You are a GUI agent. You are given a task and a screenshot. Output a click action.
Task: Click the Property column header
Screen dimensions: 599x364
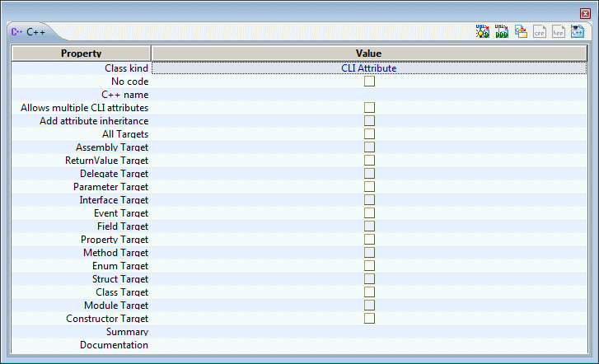[x=81, y=53]
